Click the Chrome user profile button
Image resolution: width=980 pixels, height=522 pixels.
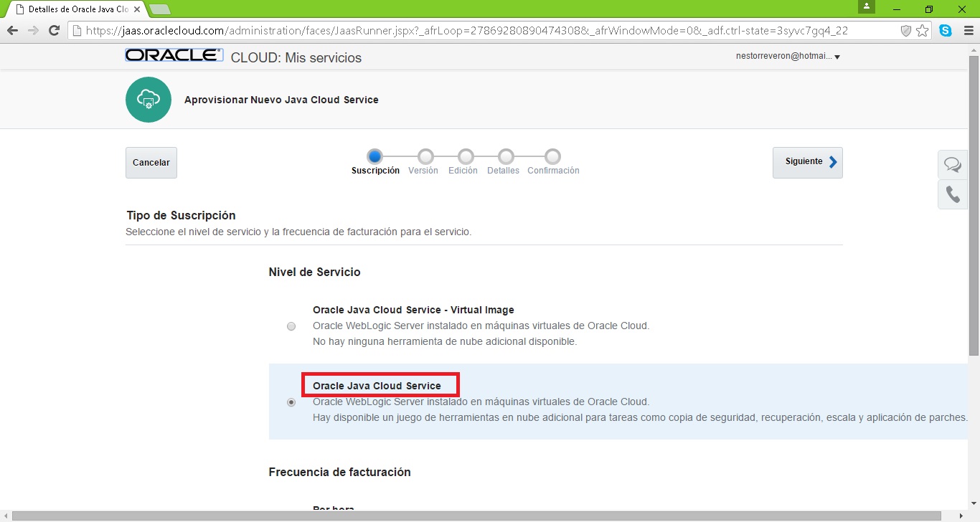(x=867, y=6)
